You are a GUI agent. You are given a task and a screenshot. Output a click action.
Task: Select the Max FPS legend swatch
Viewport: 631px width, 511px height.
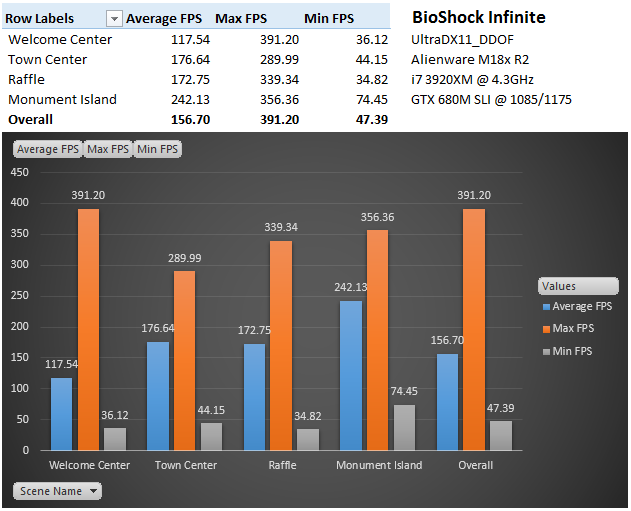546,330
